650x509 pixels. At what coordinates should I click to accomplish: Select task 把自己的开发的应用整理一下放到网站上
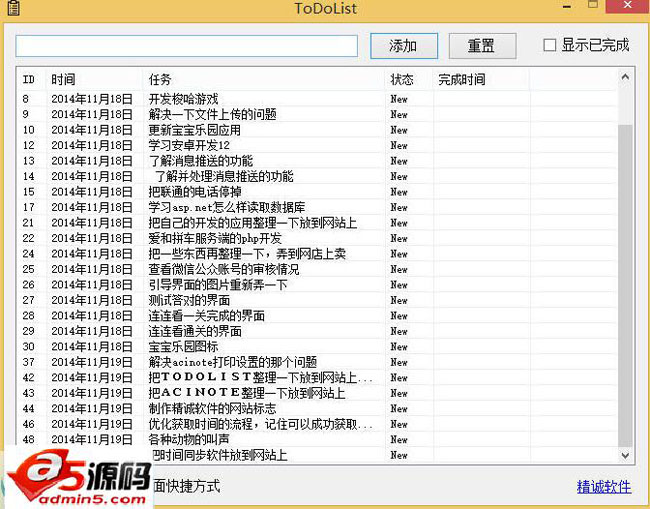point(252,223)
